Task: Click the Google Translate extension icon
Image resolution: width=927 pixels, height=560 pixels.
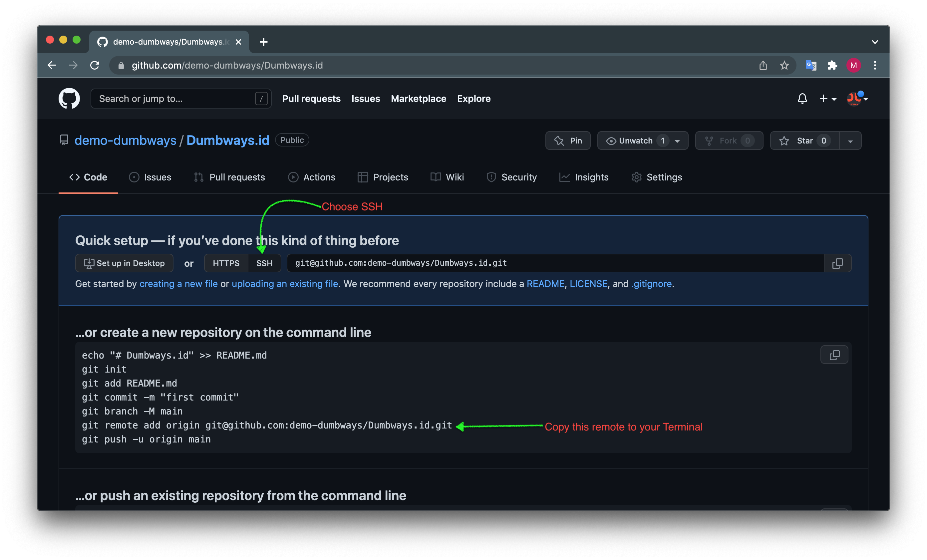Action: click(x=811, y=66)
